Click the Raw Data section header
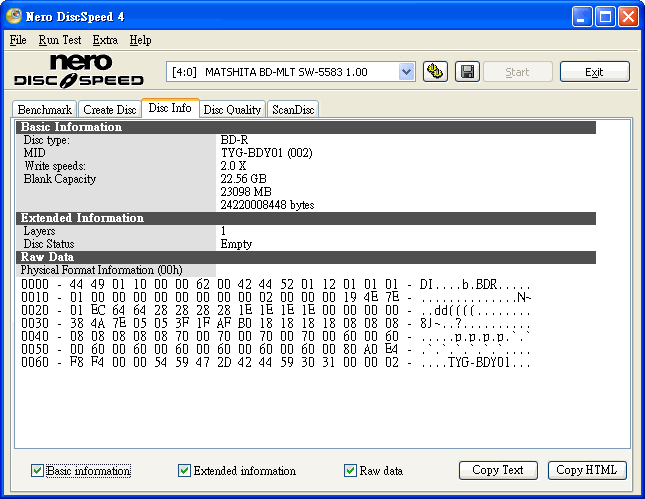The height and width of the screenshot is (499, 645). coord(306,257)
